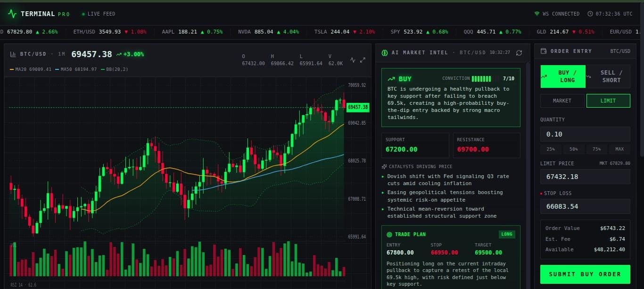644x289 pixels.
Task: Click the Terminal Pro pulse logo icon
Action: point(12,14)
